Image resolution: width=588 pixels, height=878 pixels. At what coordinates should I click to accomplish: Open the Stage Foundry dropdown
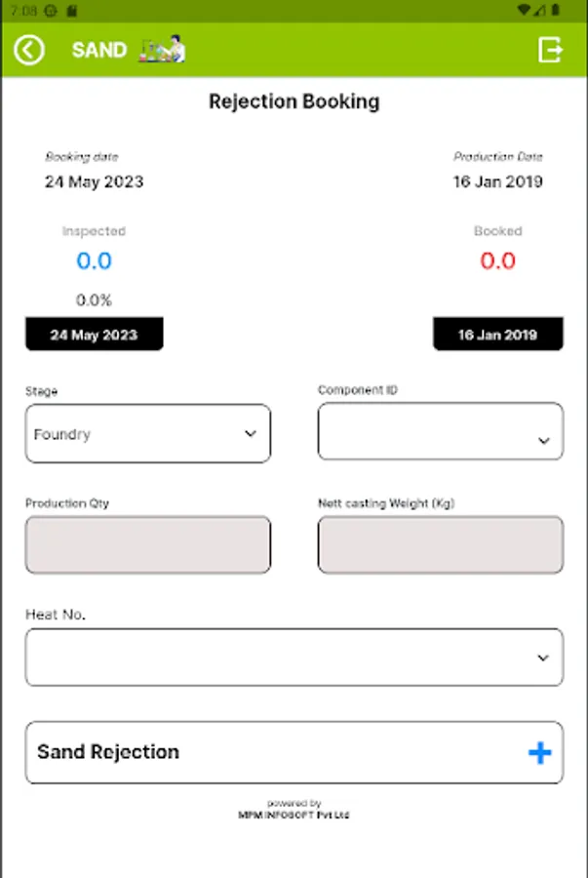tap(147, 434)
